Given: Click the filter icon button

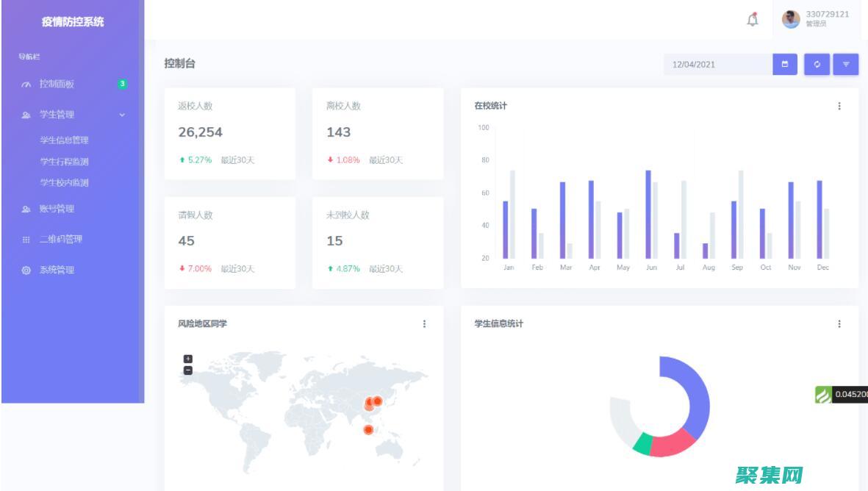Looking at the screenshot, I should tap(846, 65).
